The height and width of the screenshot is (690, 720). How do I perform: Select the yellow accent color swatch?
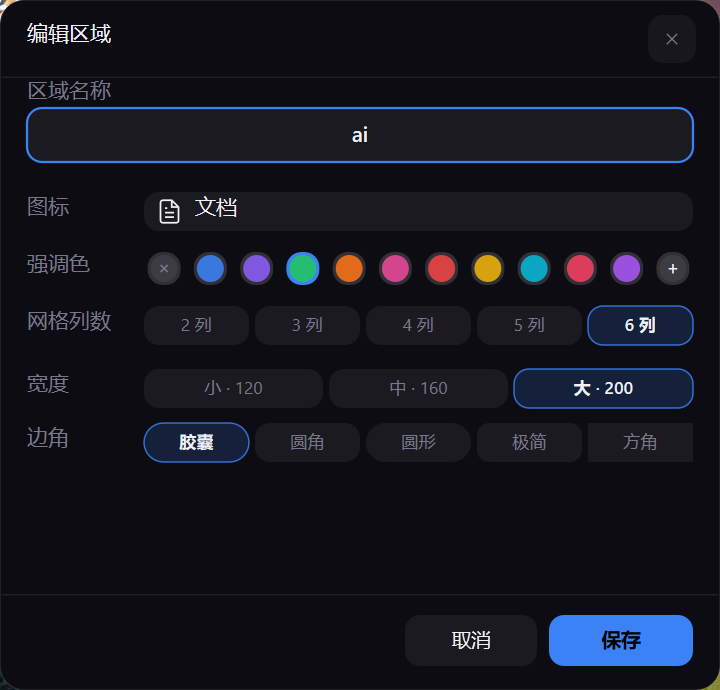coord(488,269)
